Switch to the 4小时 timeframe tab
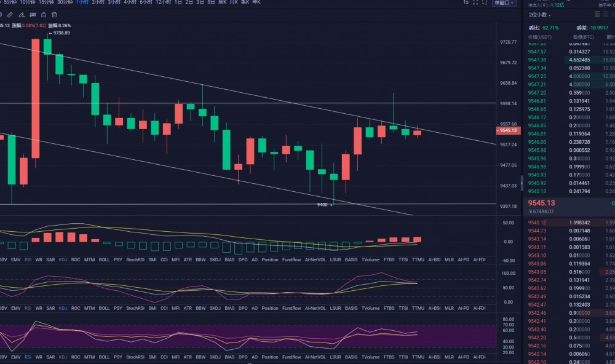Image resolution: width=615 pixels, height=364 pixels. click(130, 2)
